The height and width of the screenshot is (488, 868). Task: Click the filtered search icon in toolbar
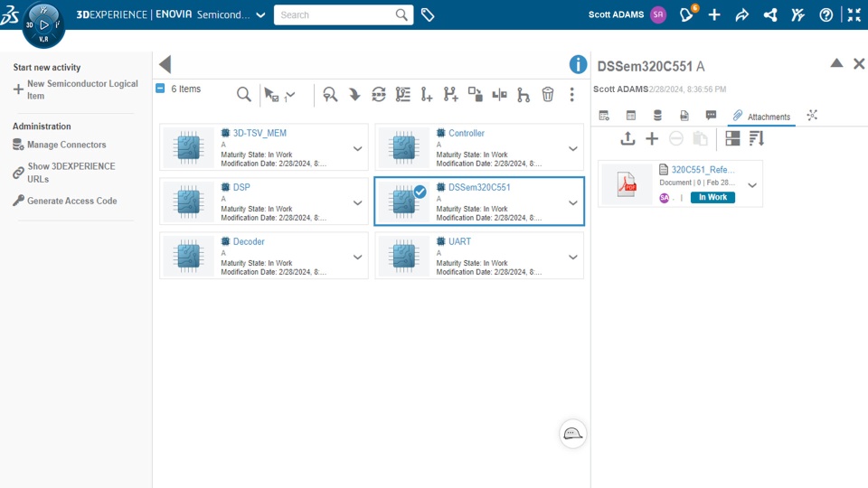330,95
